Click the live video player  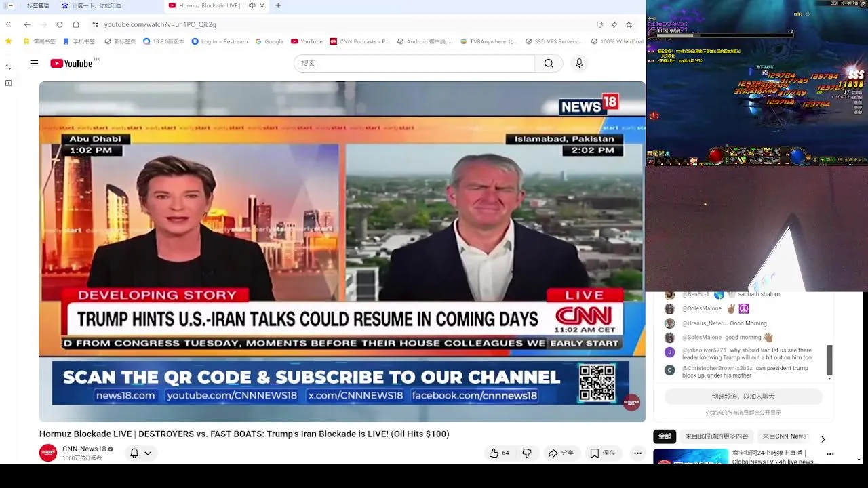coord(342,251)
